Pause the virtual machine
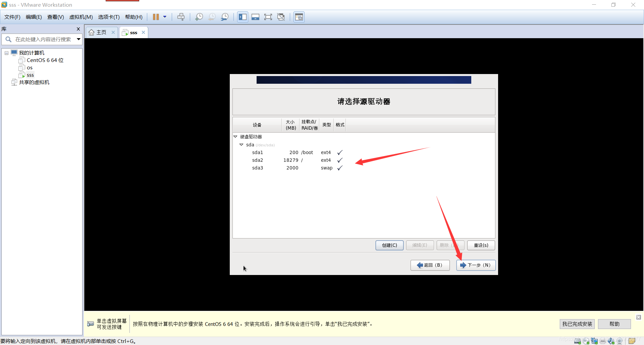Viewport: 644px width, 345px height. coord(156,17)
